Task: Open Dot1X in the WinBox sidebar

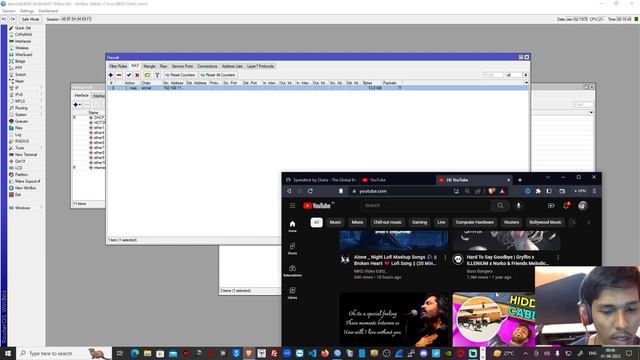Action: click(x=20, y=161)
